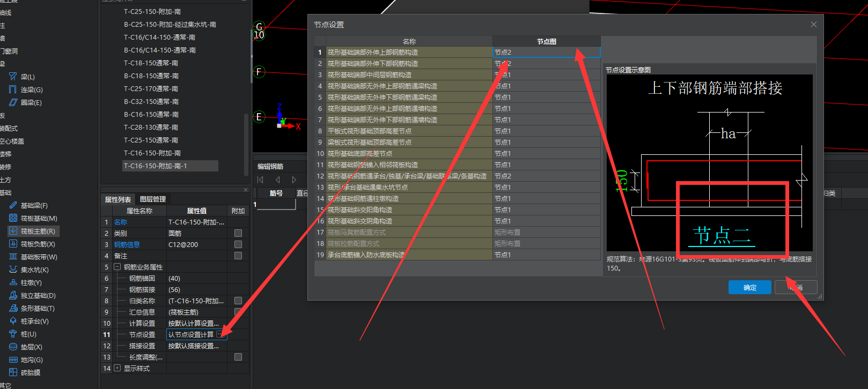Select the 筏板负筋(X) negative rebar icon

(13, 244)
